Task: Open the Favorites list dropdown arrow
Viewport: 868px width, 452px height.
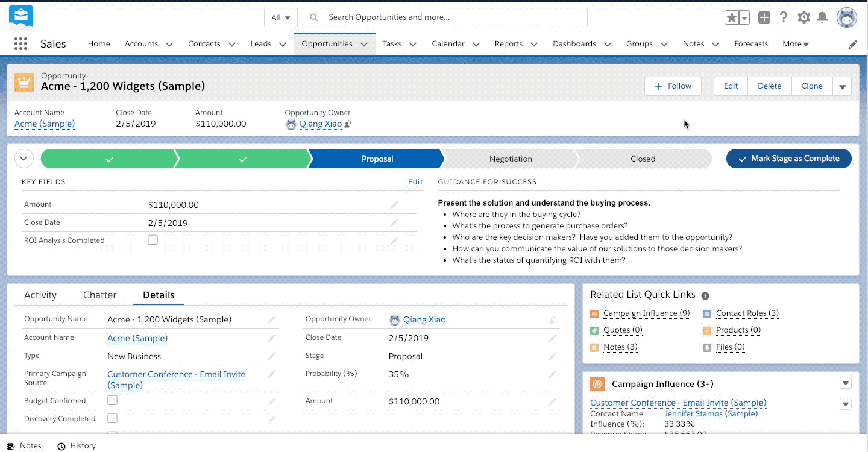Action: click(745, 17)
